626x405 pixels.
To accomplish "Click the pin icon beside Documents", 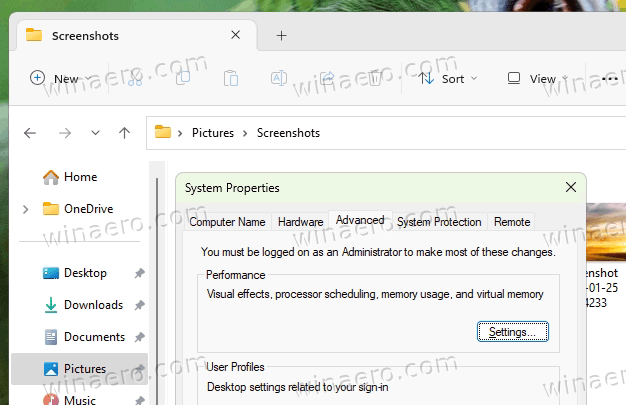I will (139, 337).
